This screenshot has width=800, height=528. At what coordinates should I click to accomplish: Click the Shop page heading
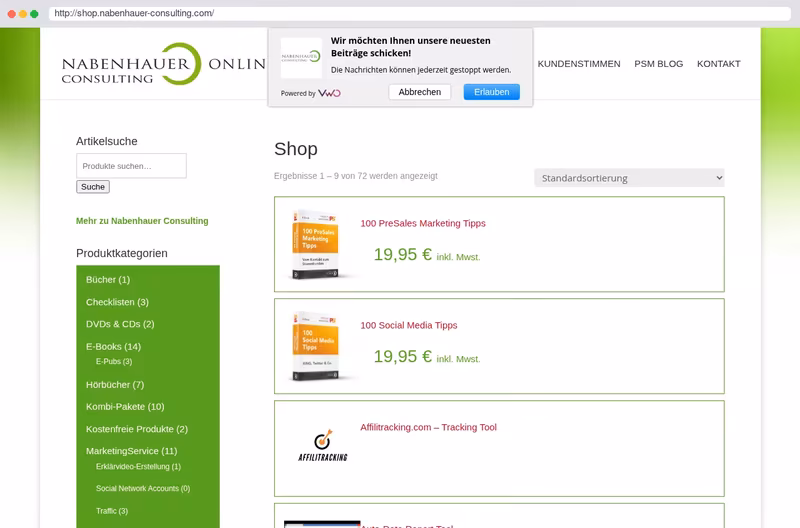tap(295, 149)
